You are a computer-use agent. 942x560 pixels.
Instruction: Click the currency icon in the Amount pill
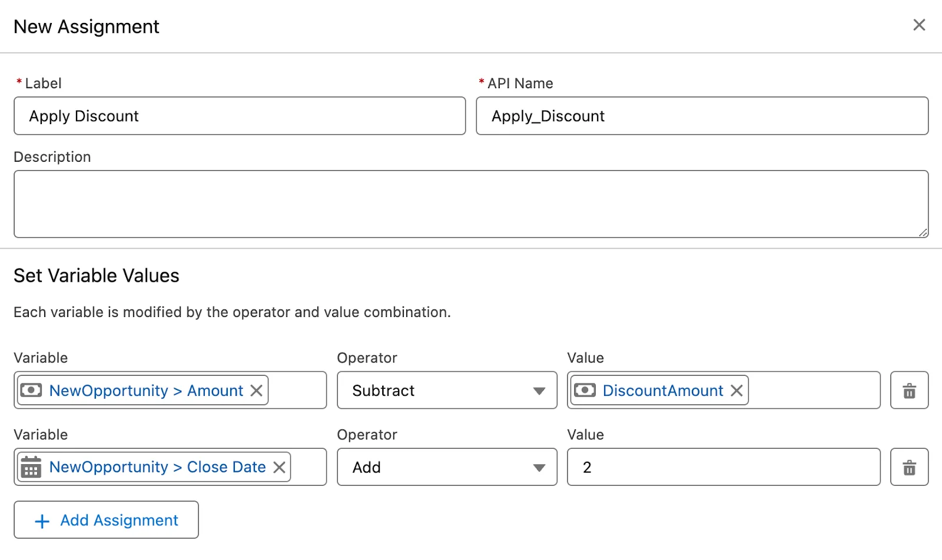coord(31,390)
